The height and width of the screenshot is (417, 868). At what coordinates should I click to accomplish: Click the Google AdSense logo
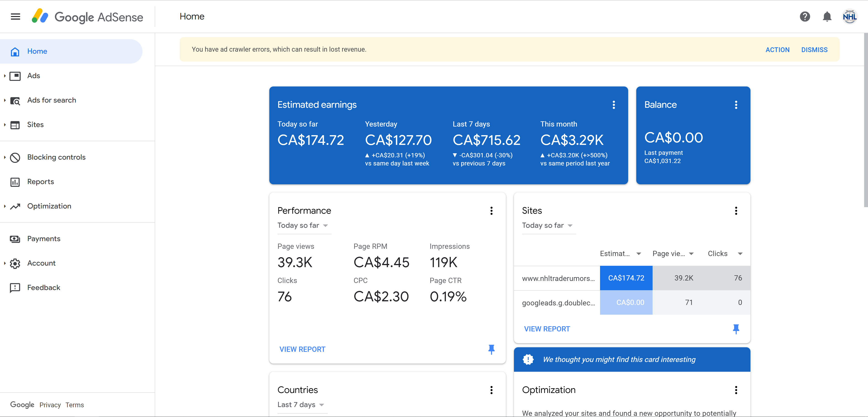(x=88, y=17)
